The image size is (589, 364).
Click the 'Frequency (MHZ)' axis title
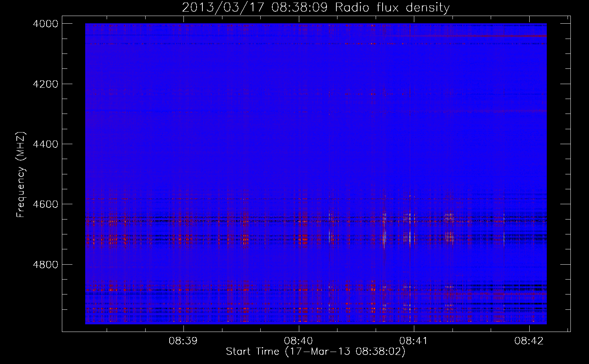tap(21, 174)
